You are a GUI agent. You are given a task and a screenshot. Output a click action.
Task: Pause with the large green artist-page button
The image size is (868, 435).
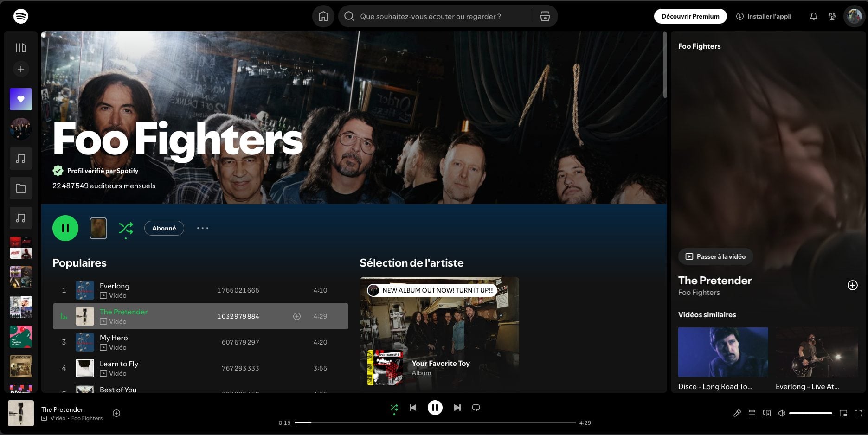point(65,228)
